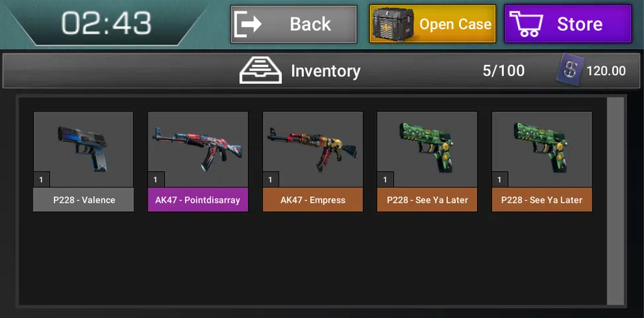Screen dimensions: 644x318
Task: Click the inventory vertical scrollbar
Action: pyautogui.click(x=615, y=201)
